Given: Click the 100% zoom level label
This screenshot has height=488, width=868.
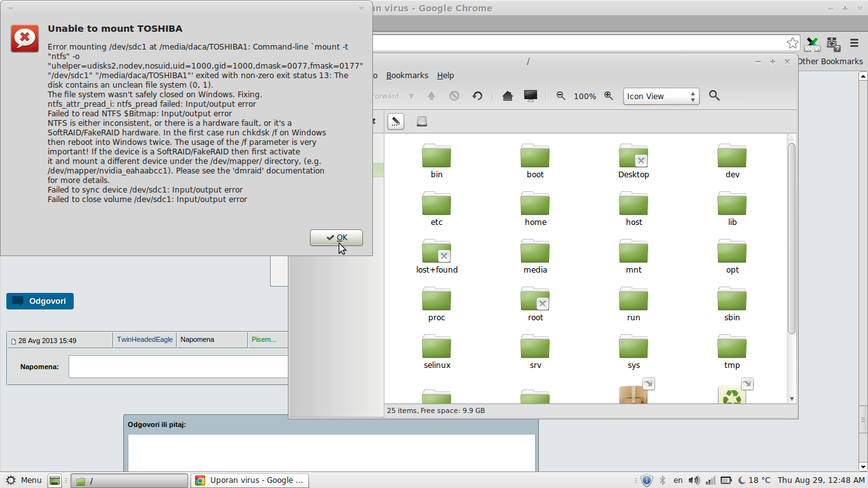Looking at the screenshot, I should pos(585,97).
